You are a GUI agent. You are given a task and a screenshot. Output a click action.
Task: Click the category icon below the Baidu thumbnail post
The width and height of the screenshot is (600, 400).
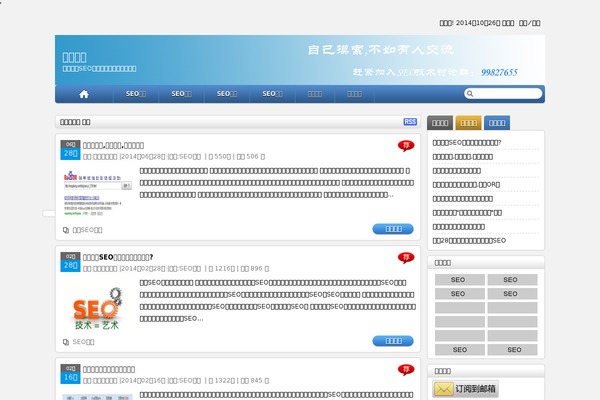click(x=66, y=230)
